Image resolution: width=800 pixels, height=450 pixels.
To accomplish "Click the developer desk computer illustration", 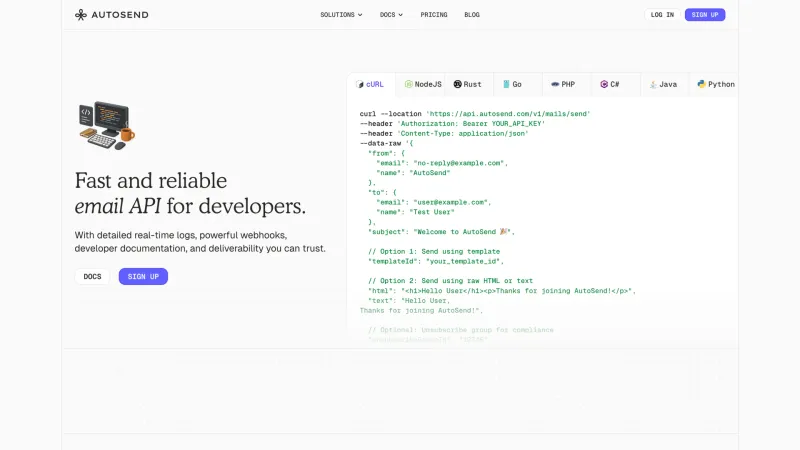I will (107, 126).
